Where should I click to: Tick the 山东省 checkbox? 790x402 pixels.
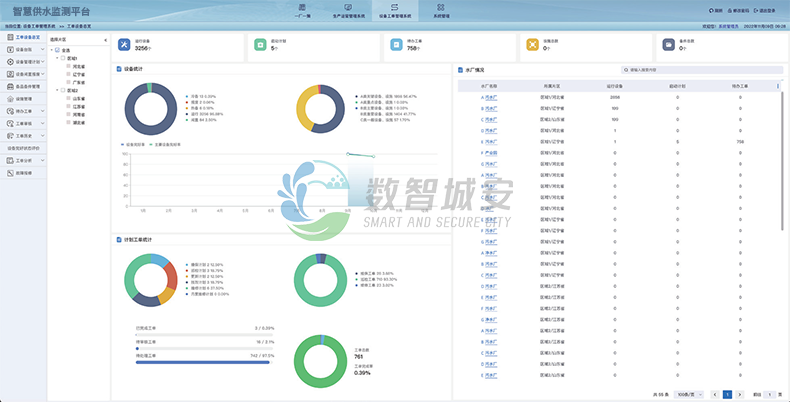pos(68,99)
